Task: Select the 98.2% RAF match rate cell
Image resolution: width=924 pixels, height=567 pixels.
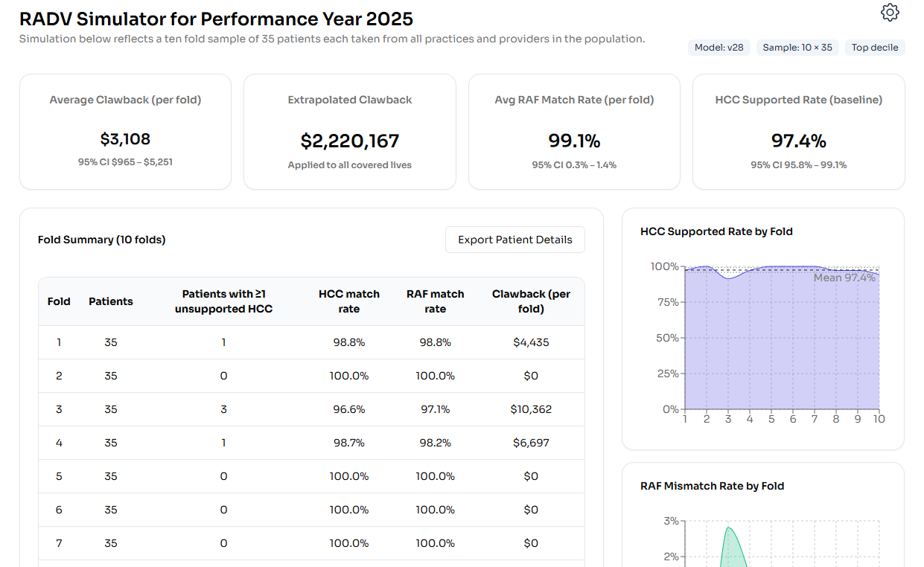Action: pyautogui.click(x=435, y=443)
